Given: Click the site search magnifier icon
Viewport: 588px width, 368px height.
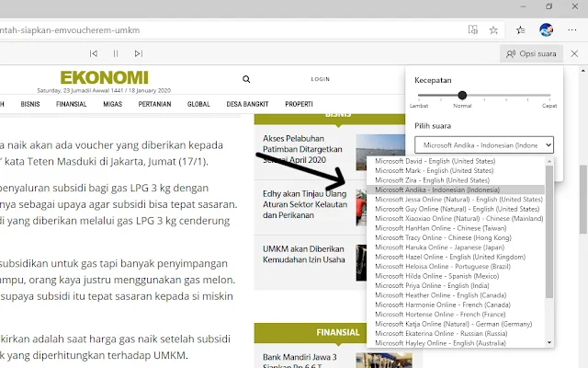Looking at the screenshot, I should coord(246,79).
